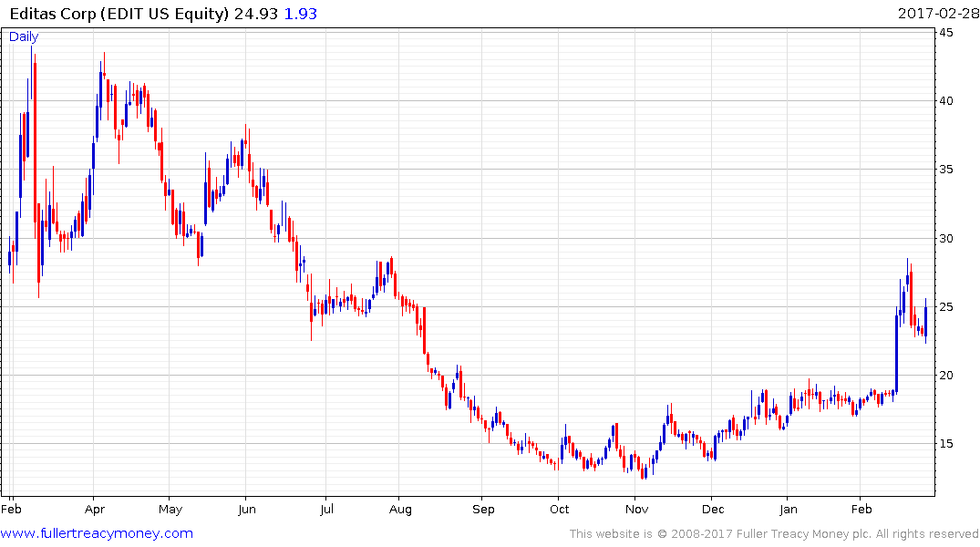
Task: Click the 'Jun' month axis label
Action: click(247, 510)
